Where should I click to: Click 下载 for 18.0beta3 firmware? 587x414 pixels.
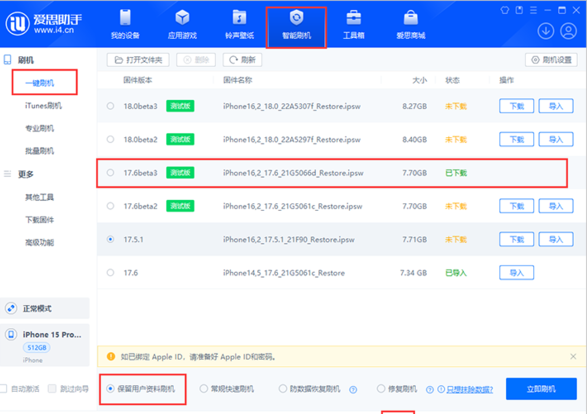(517, 106)
